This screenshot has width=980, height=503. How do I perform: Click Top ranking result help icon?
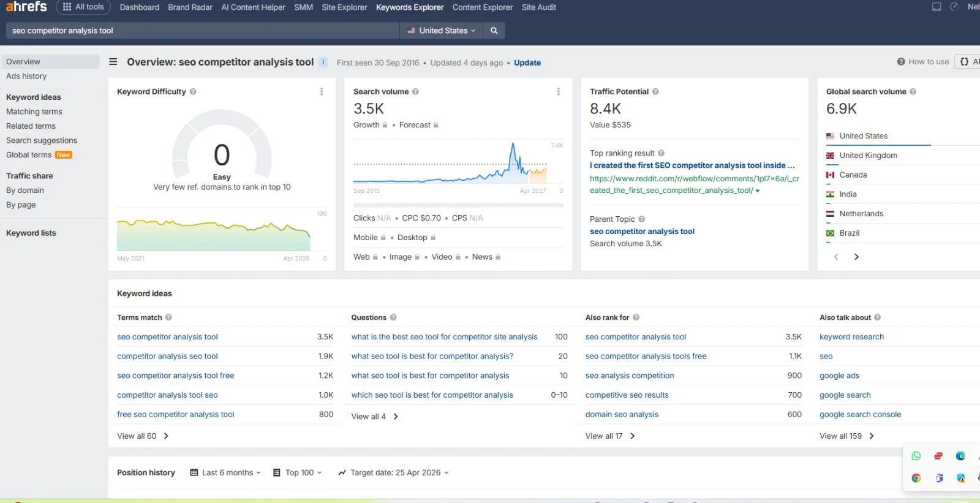coord(661,153)
